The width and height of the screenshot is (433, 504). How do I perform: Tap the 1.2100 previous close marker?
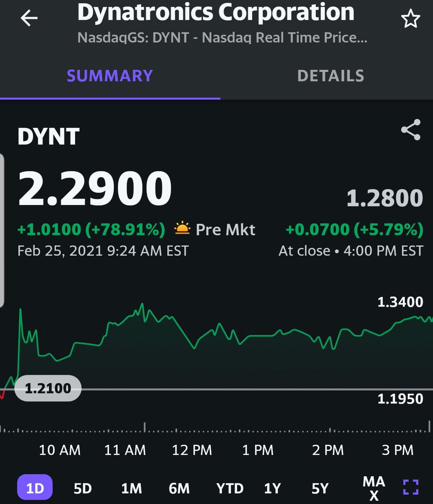point(48,388)
